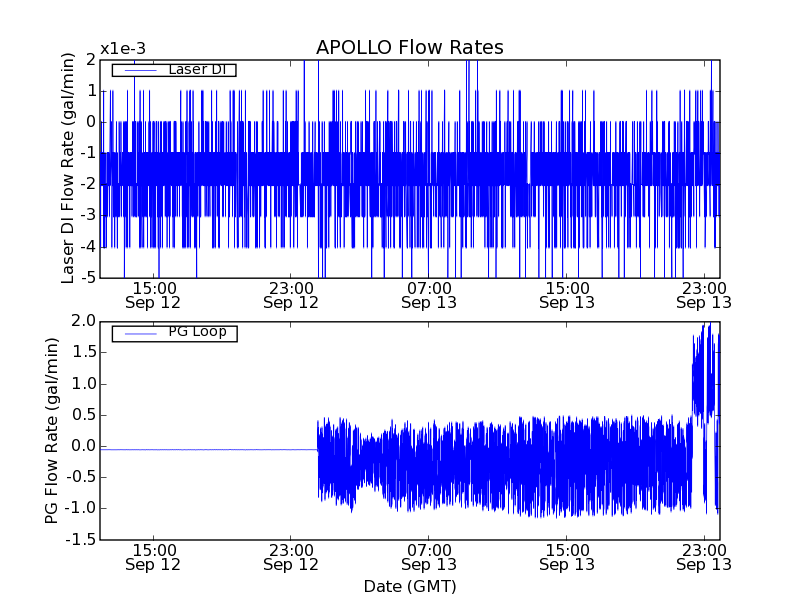Viewport: 800px width, 600px height.
Task: Click the 0.0 y-axis tick on PG plot
Action: point(82,446)
